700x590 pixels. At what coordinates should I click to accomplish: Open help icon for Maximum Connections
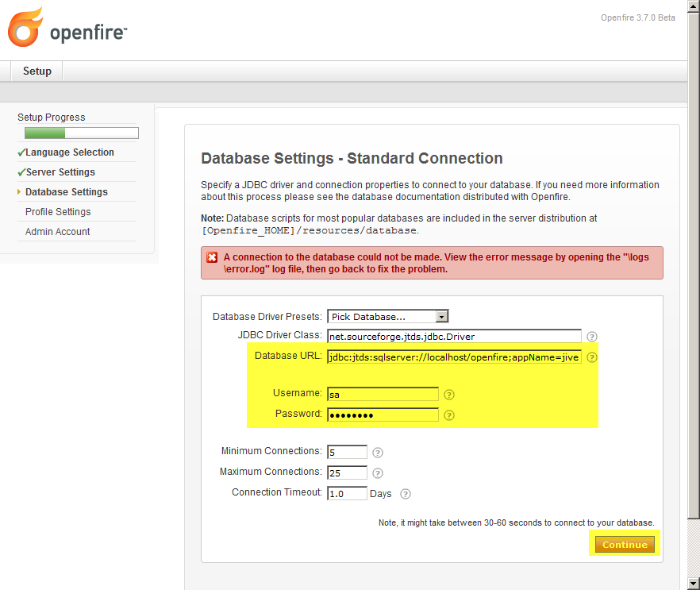[x=378, y=473]
